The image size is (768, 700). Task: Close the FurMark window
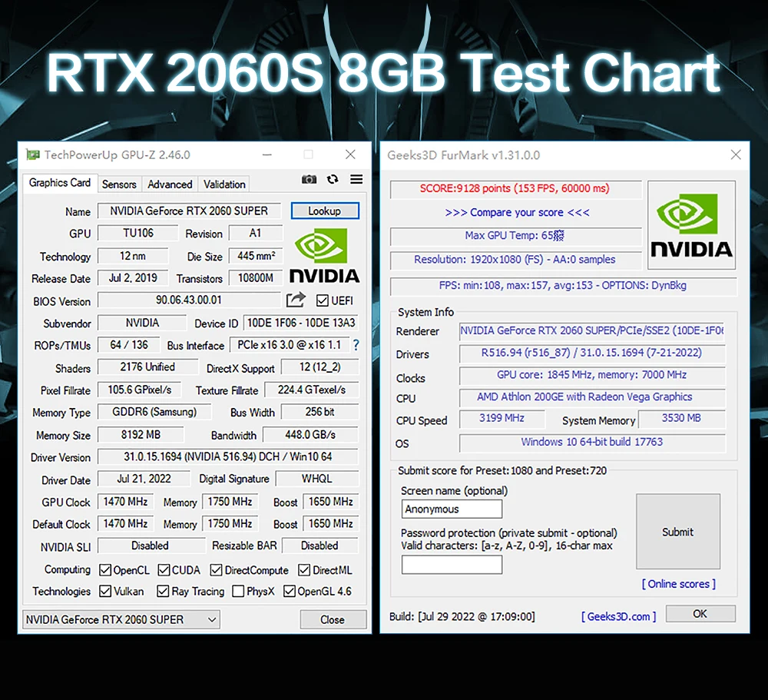[735, 155]
